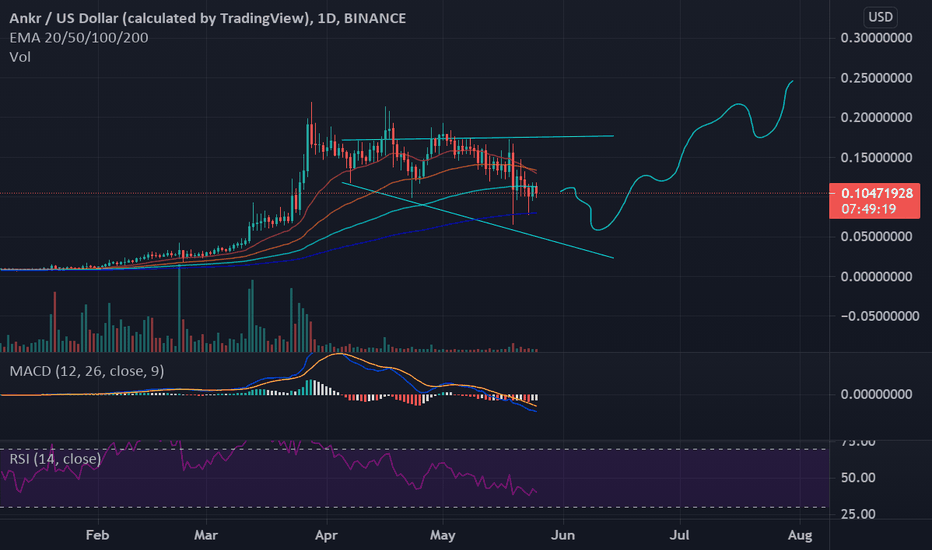Click the Vol indicator label
This screenshot has width=932, height=550.
(x=20, y=57)
